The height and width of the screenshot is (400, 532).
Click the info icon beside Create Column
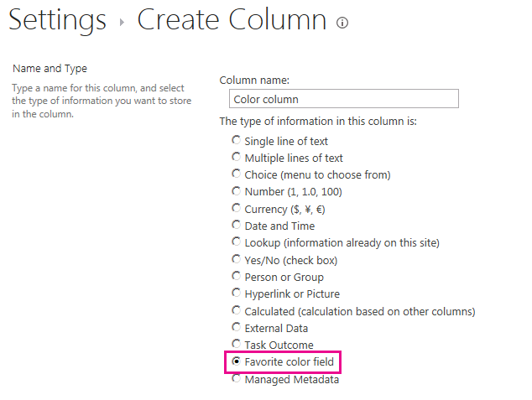[342, 23]
